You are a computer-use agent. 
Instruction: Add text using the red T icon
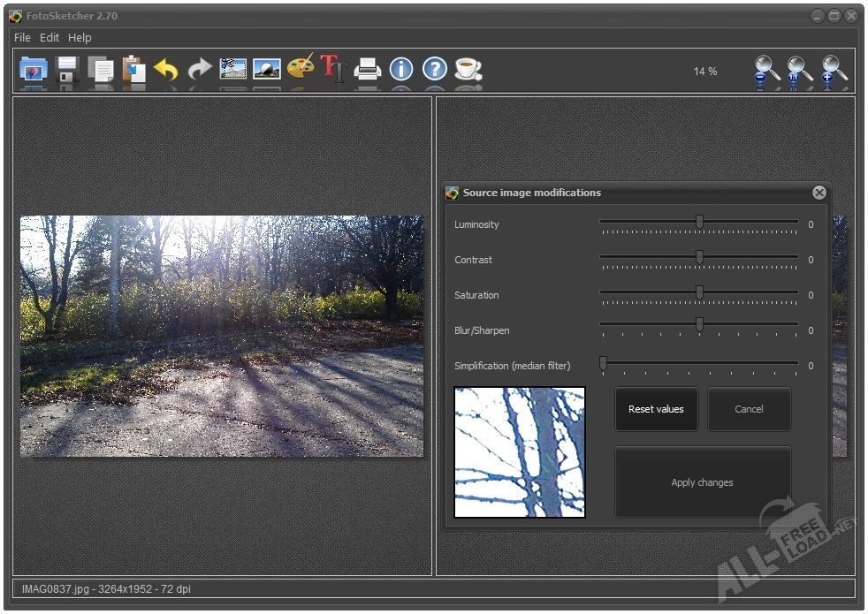point(333,69)
